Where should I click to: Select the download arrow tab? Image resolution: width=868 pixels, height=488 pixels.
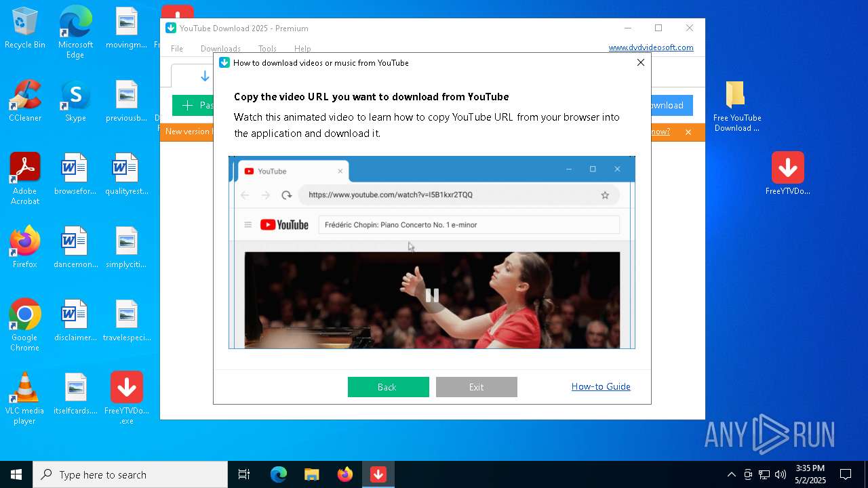[x=204, y=76]
